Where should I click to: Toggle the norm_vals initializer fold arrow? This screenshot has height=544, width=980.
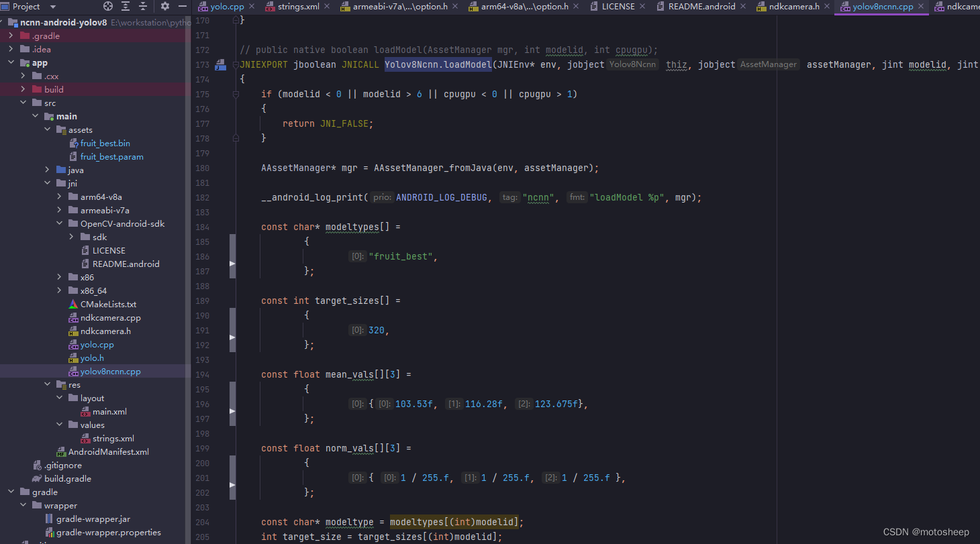click(232, 485)
